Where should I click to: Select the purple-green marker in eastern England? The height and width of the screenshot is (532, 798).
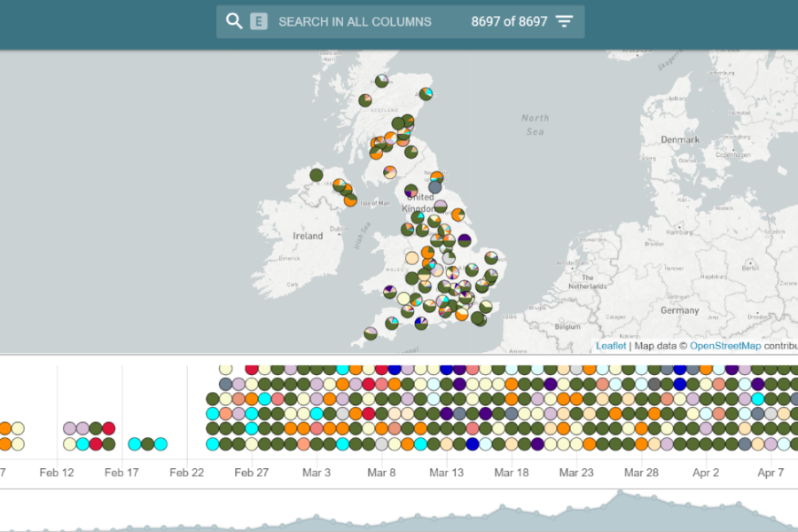click(x=464, y=240)
